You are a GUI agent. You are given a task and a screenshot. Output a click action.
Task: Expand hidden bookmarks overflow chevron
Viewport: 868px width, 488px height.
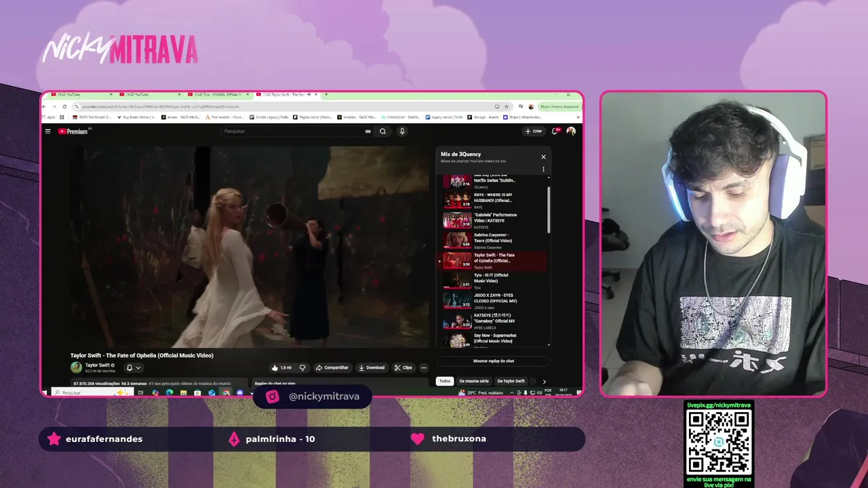coord(578,117)
